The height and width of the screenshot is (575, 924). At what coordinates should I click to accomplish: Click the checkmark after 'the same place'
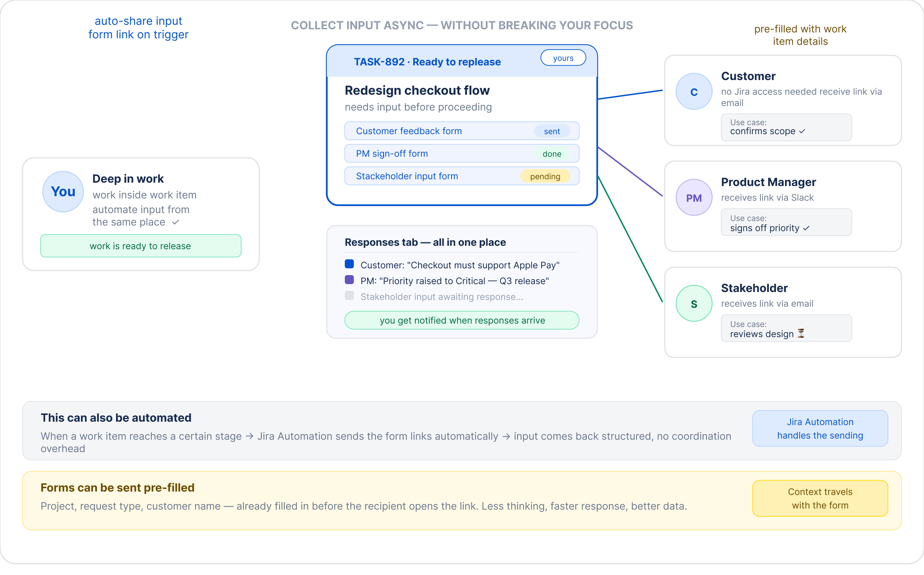tap(175, 222)
